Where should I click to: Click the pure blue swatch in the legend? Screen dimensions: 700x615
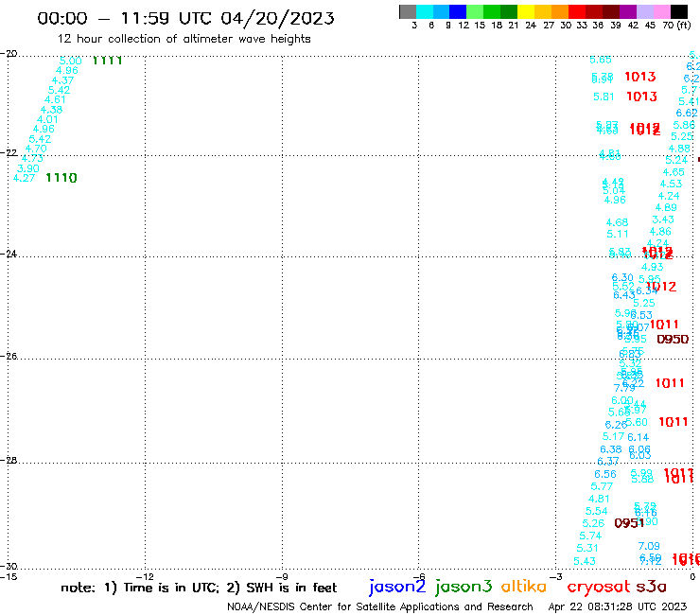click(458, 11)
